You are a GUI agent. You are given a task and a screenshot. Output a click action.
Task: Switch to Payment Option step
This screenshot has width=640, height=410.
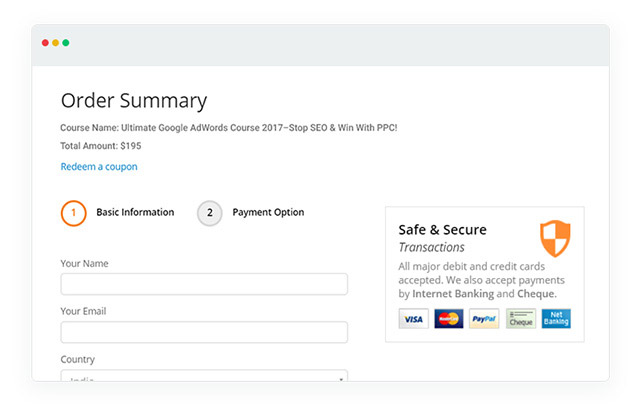point(268,213)
